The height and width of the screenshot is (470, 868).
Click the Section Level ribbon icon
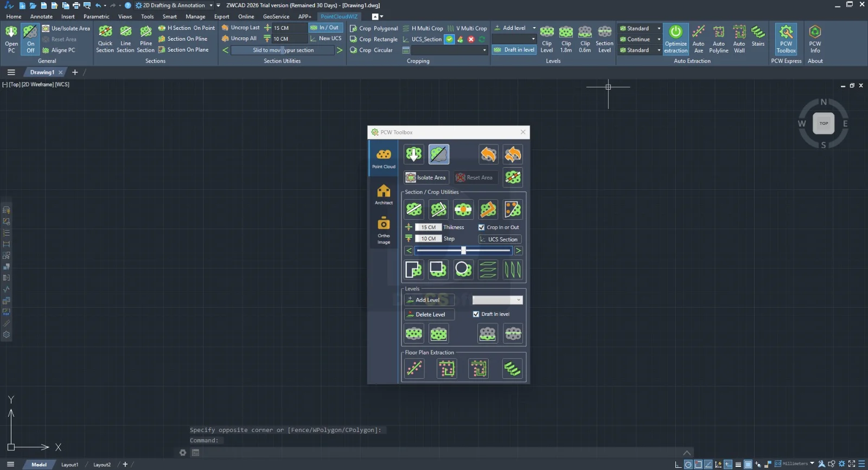604,39
